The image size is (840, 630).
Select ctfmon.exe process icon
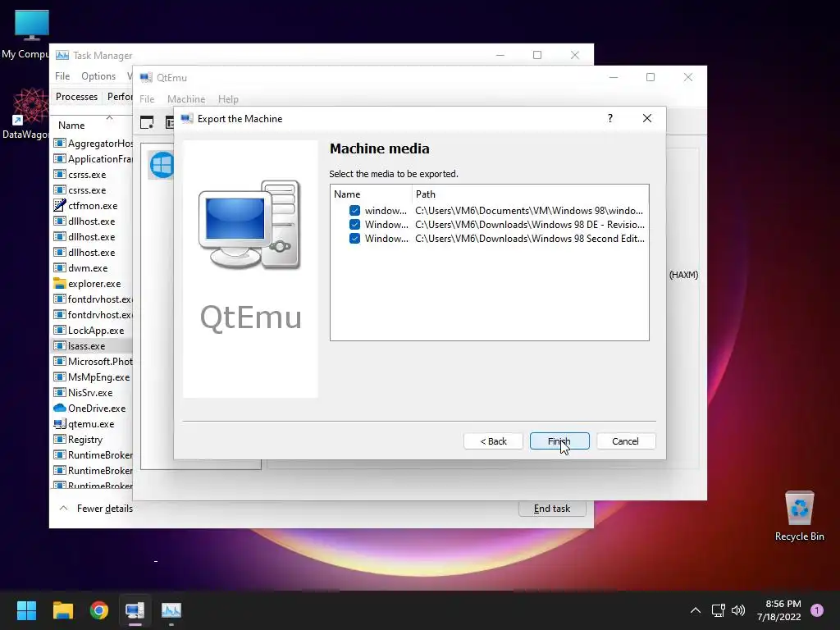coord(59,206)
